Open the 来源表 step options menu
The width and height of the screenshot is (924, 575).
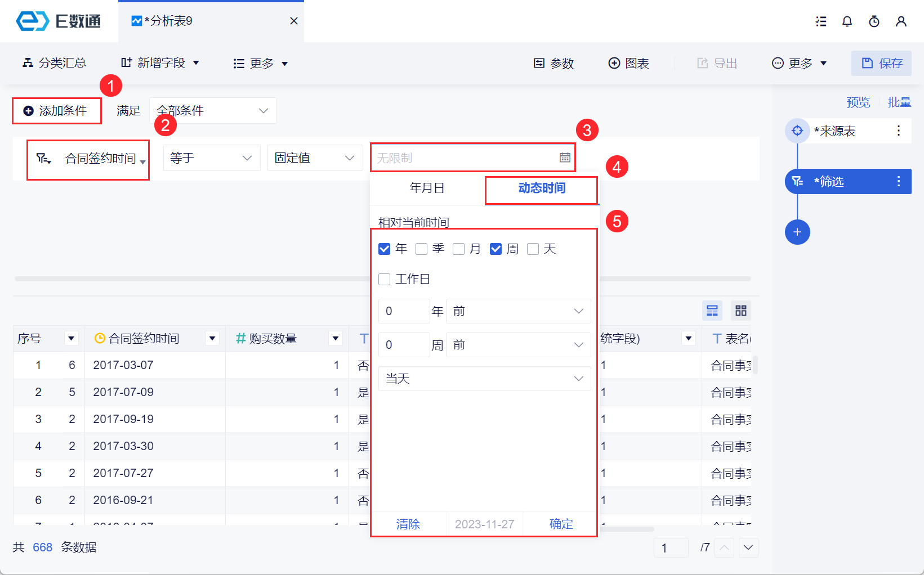[899, 131]
